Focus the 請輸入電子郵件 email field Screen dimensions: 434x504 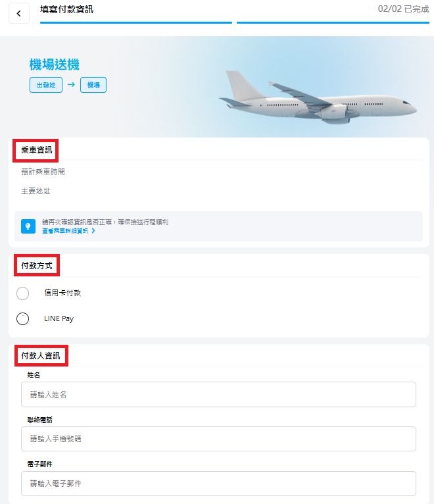click(218, 484)
